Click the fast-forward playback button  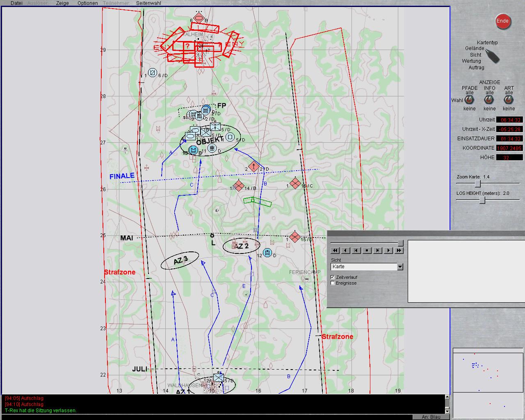pos(399,250)
